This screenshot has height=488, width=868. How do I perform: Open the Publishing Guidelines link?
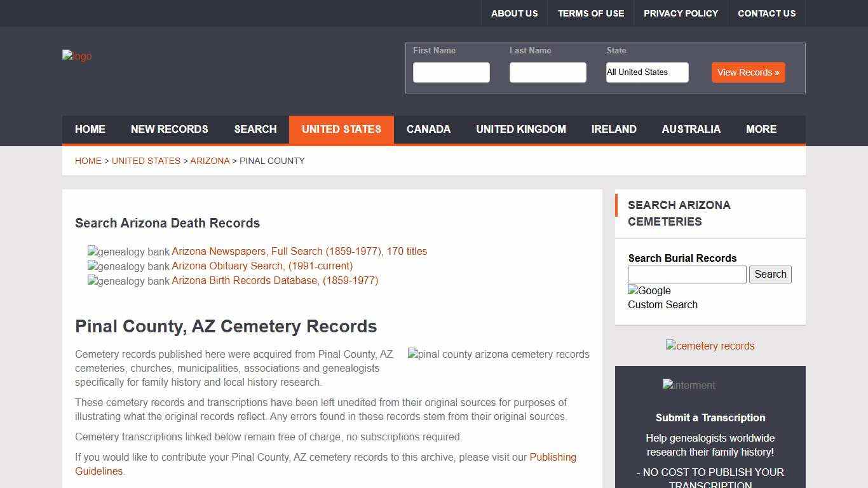tap(552, 457)
